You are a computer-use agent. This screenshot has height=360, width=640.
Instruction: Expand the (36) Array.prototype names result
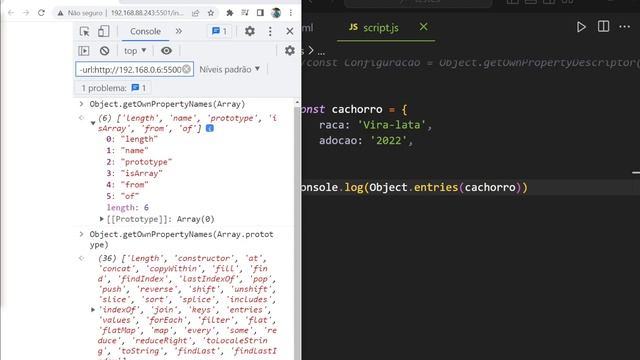pos(93,310)
